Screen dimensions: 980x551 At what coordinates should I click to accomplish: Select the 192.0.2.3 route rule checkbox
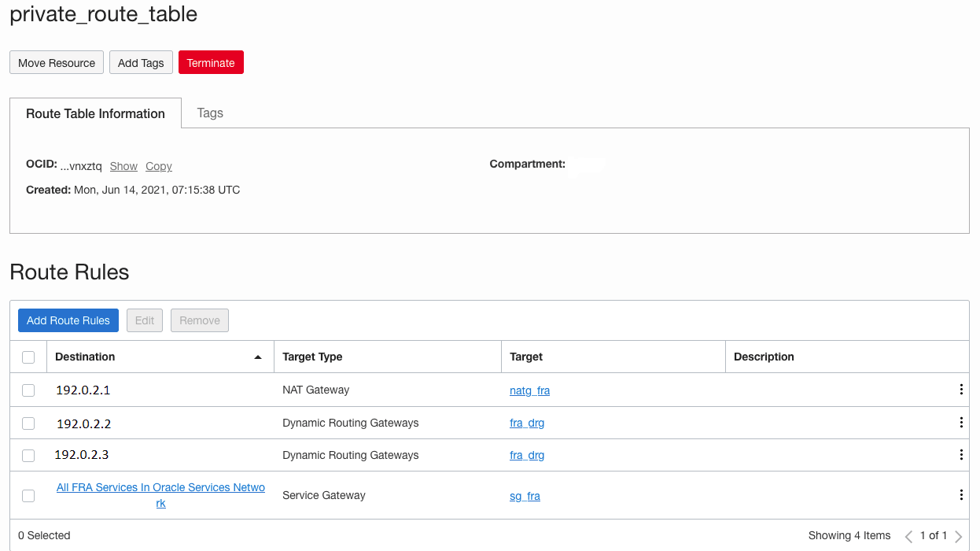click(28, 456)
